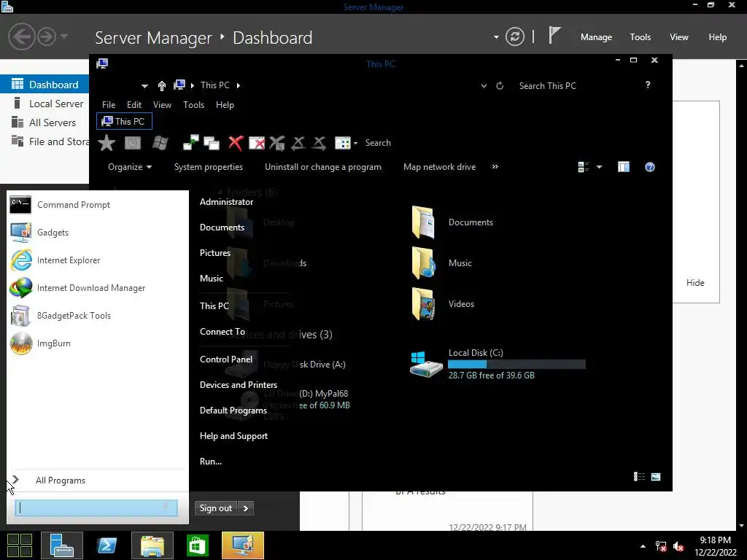The image size is (747, 560).
Task: Expand the path chevron after This PC
Action: [239, 86]
